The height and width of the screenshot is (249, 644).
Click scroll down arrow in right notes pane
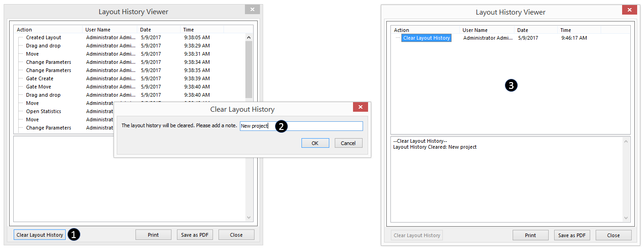click(626, 218)
